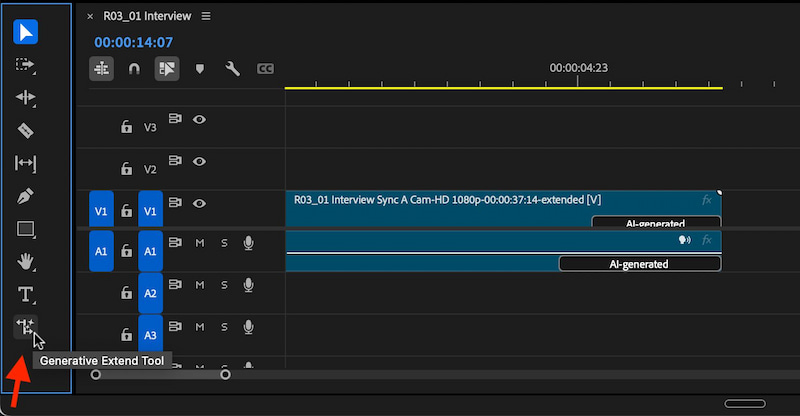
Task: Select the Track Select Forward tool
Action: [25, 65]
